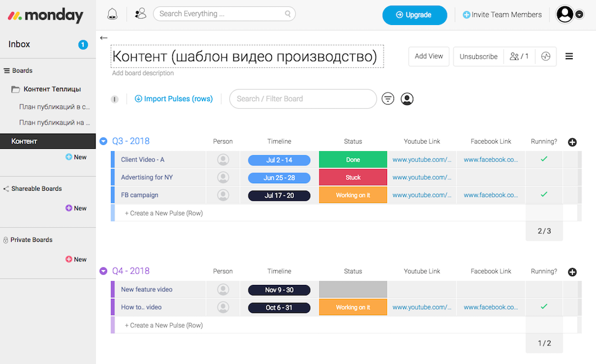Toggle Running checkmark for How to.. video
Screen dimensions: 596x364
544,307
